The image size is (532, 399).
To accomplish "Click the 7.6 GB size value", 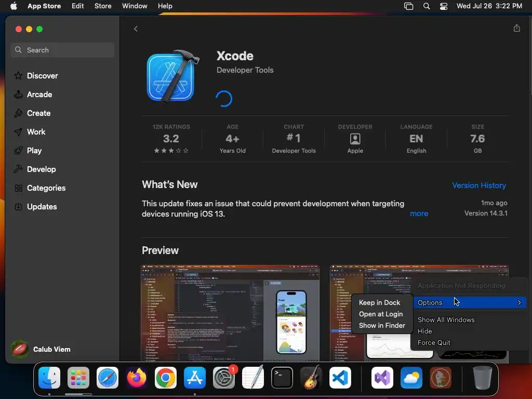I will pos(477,139).
